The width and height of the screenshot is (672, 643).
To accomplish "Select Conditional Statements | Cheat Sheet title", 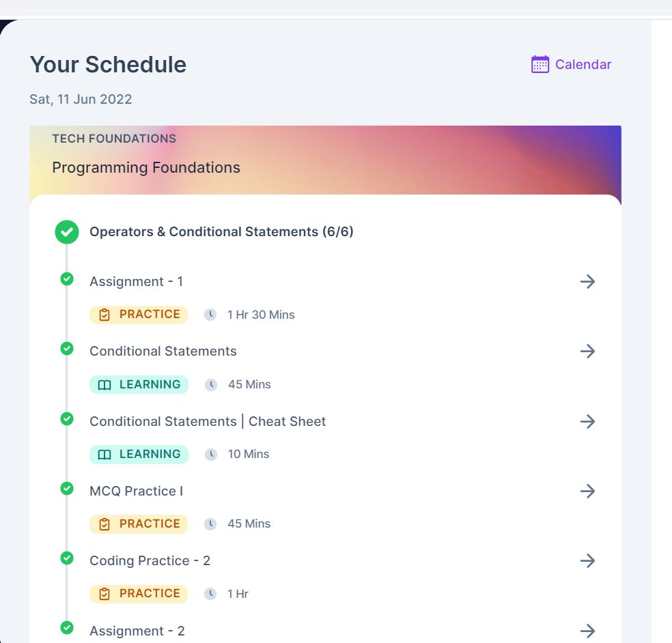I will point(208,422).
